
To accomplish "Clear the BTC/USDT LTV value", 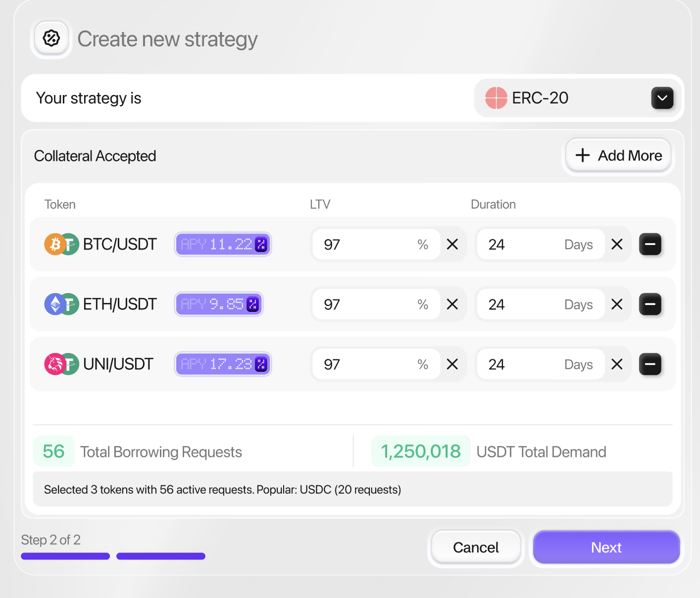I will [x=452, y=244].
